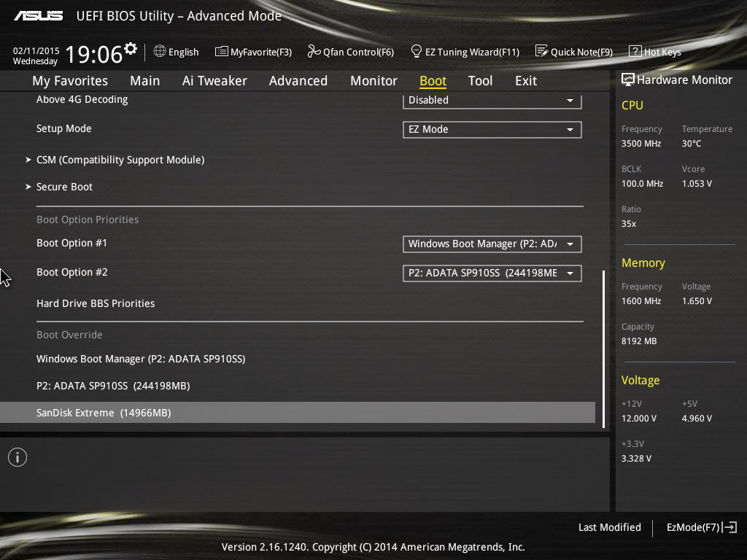Open the Ai Tweaker tab
747x560 pixels.
pyautogui.click(x=214, y=81)
